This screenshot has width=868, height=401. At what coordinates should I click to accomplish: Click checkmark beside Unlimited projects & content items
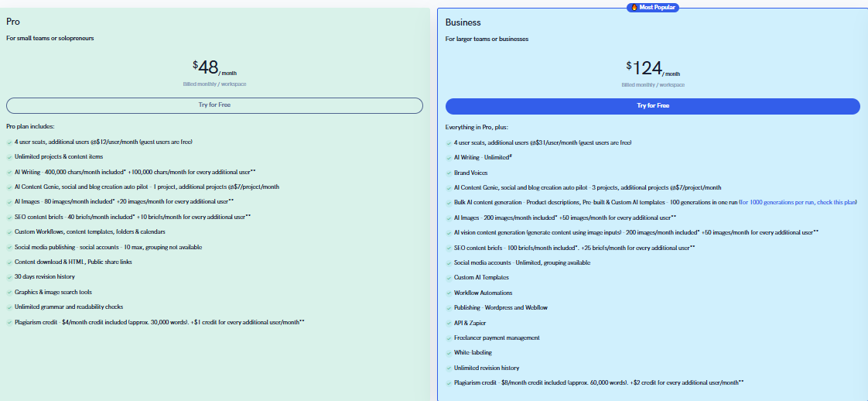pos(9,157)
